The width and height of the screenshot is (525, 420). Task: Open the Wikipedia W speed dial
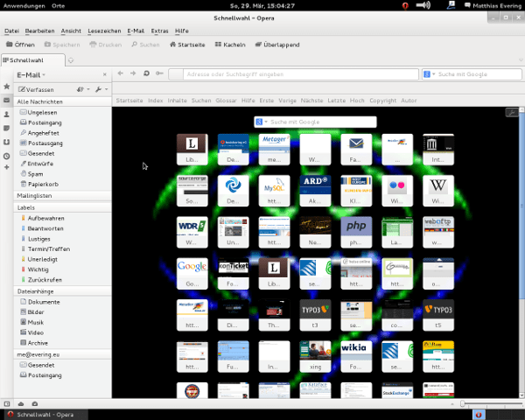(438, 191)
